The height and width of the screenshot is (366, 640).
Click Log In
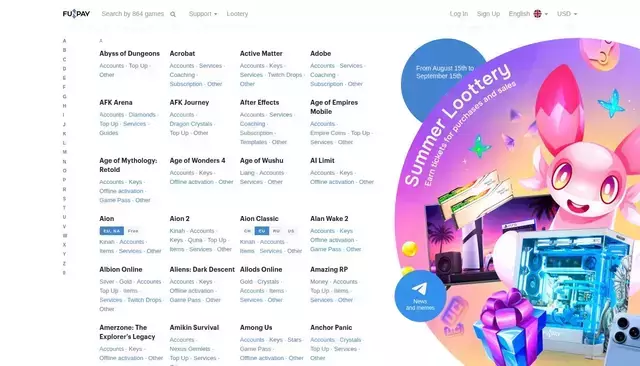pyautogui.click(x=459, y=14)
